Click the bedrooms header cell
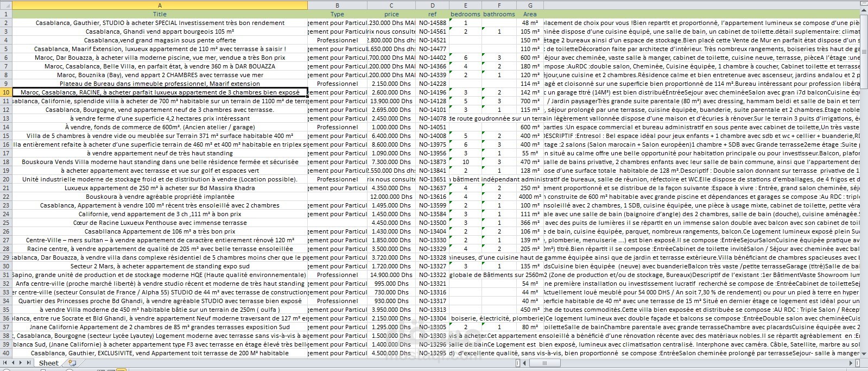 click(465, 14)
